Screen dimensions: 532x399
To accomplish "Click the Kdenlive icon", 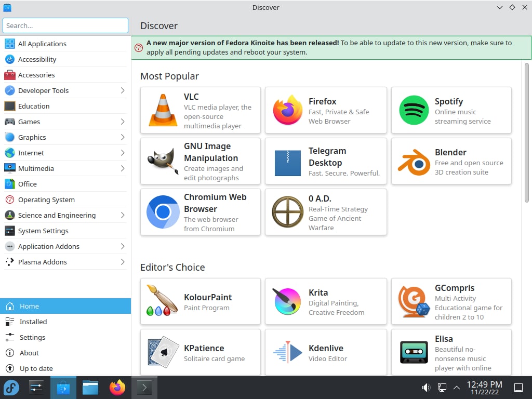I will click(288, 352).
